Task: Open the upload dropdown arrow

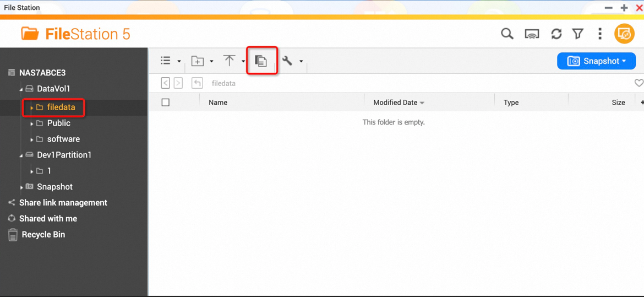Action: (243, 61)
